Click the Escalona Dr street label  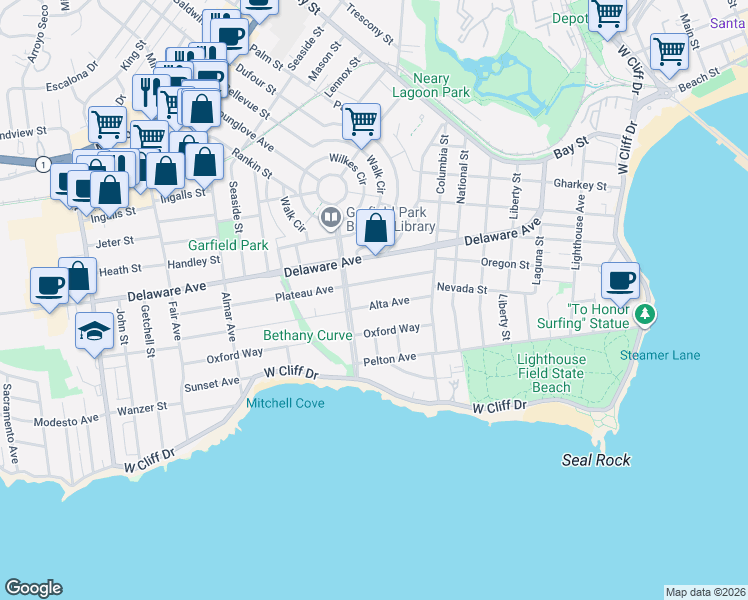pos(72,76)
